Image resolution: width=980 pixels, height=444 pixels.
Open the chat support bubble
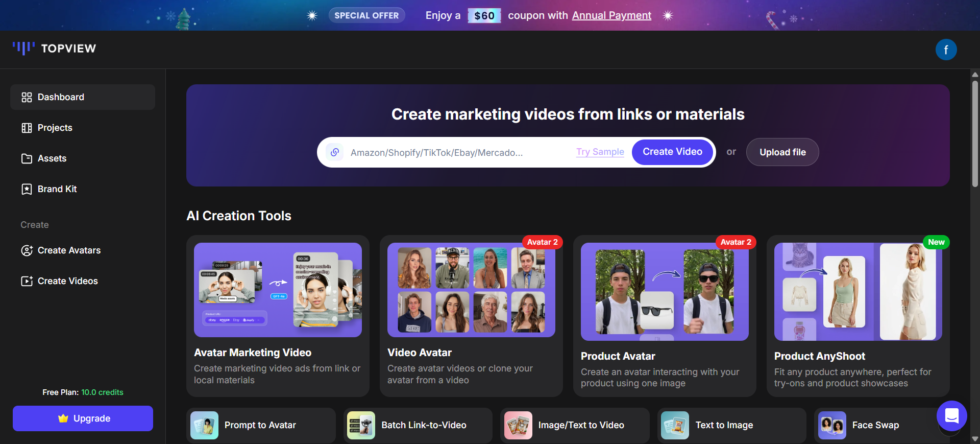[951, 416]
